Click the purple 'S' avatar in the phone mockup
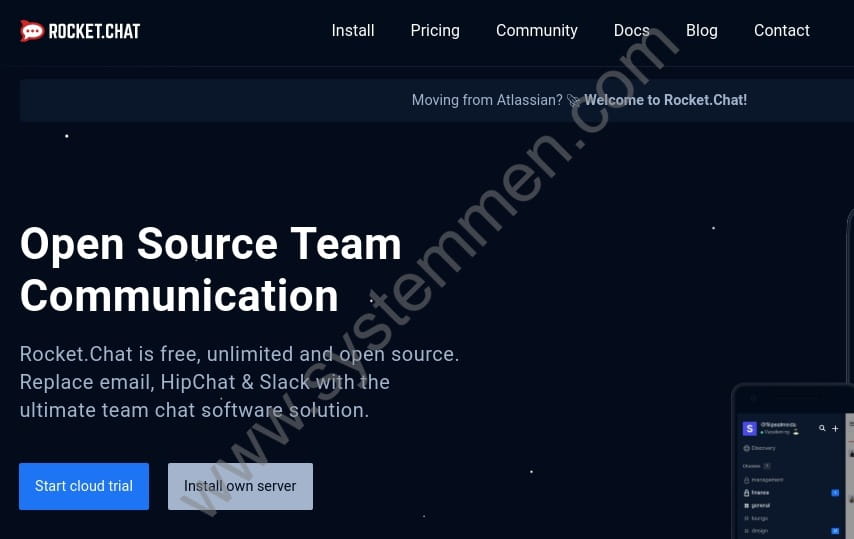 click(x=749, y=428)
